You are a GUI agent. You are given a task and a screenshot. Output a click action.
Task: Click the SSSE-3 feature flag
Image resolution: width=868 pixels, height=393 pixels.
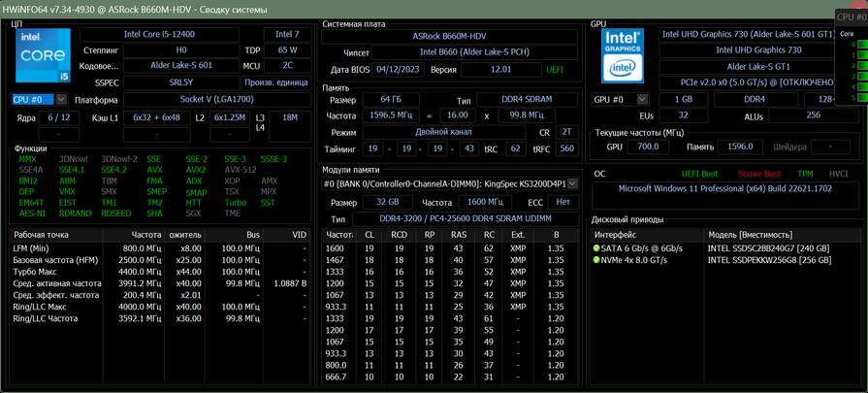pyautogui.click(x=273, y=159)
